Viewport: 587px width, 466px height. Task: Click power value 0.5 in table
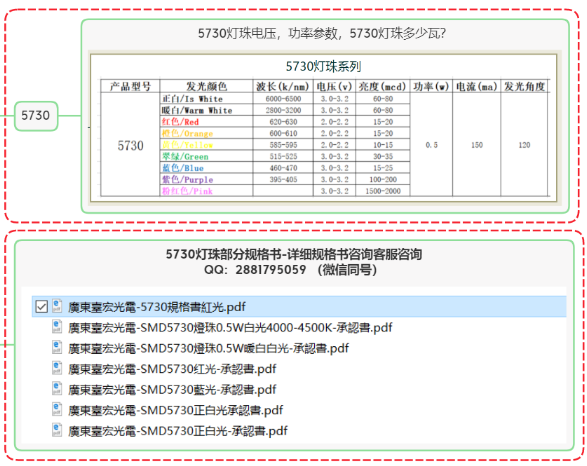click(x=432, y=145)
